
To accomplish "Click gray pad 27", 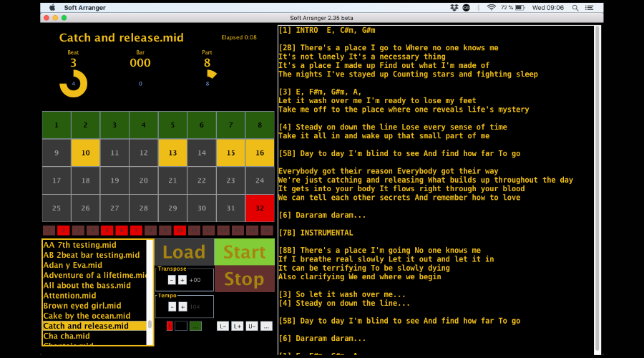I will coord(114,208).
